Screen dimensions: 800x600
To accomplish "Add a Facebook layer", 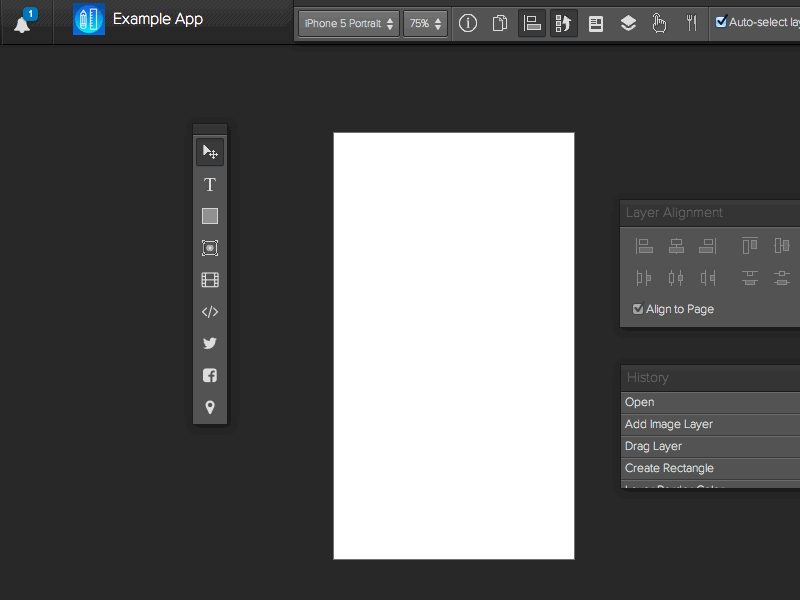I will (x=210, y=376).
